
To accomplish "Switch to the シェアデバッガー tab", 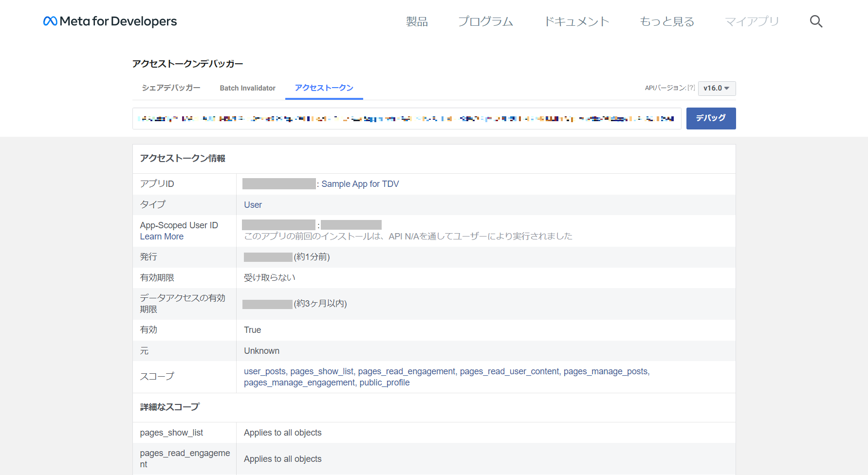I will tap(171, 88).
